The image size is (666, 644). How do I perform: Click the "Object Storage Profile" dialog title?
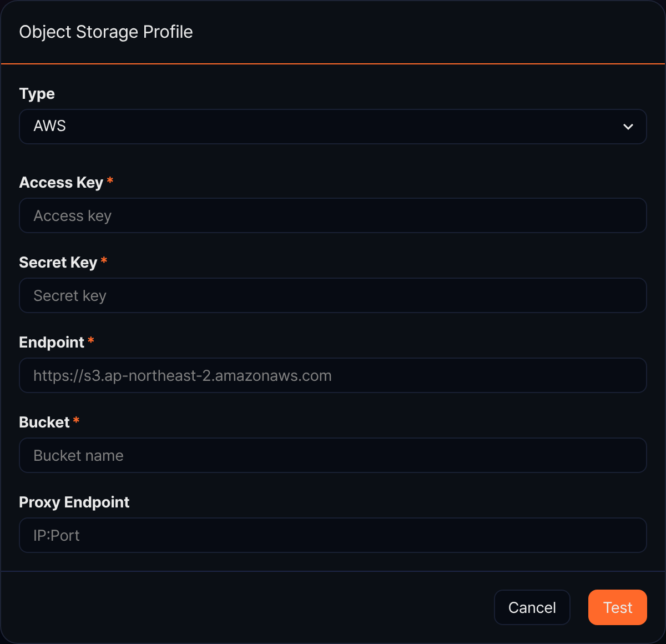tap(106, 32)
